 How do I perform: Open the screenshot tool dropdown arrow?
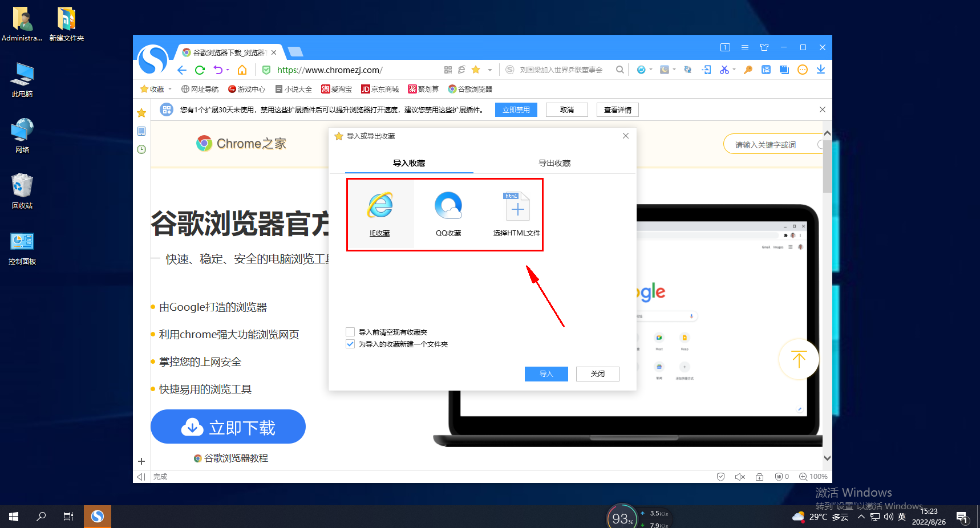click(x=734, y=70)
